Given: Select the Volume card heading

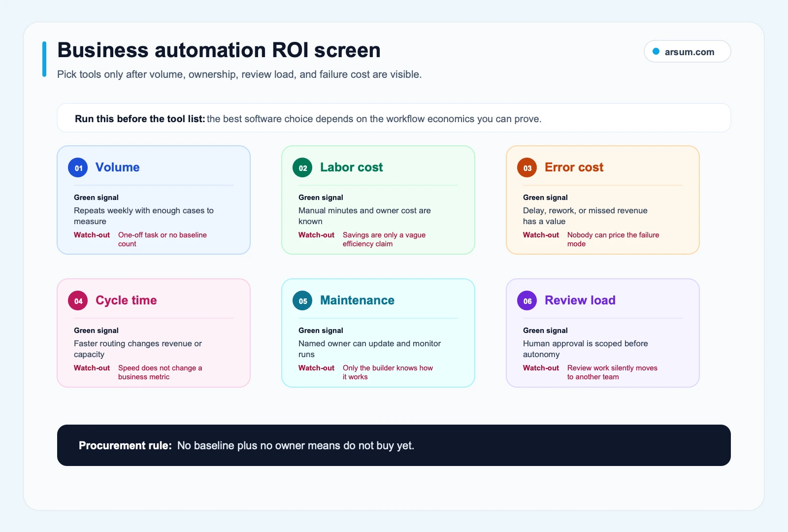Looking at the screenshot, I should (118, 167).
